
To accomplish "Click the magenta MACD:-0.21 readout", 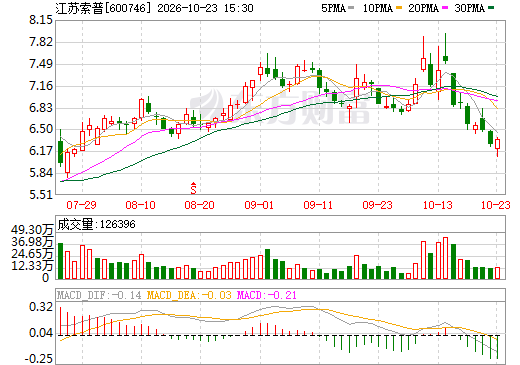I will [266, 295].
